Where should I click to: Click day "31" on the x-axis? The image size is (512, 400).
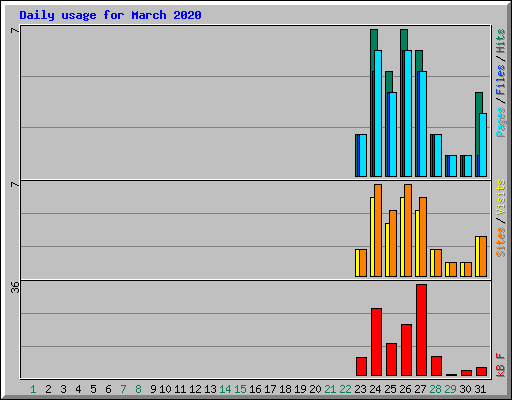pyautogui.click(x=480, y=389)
